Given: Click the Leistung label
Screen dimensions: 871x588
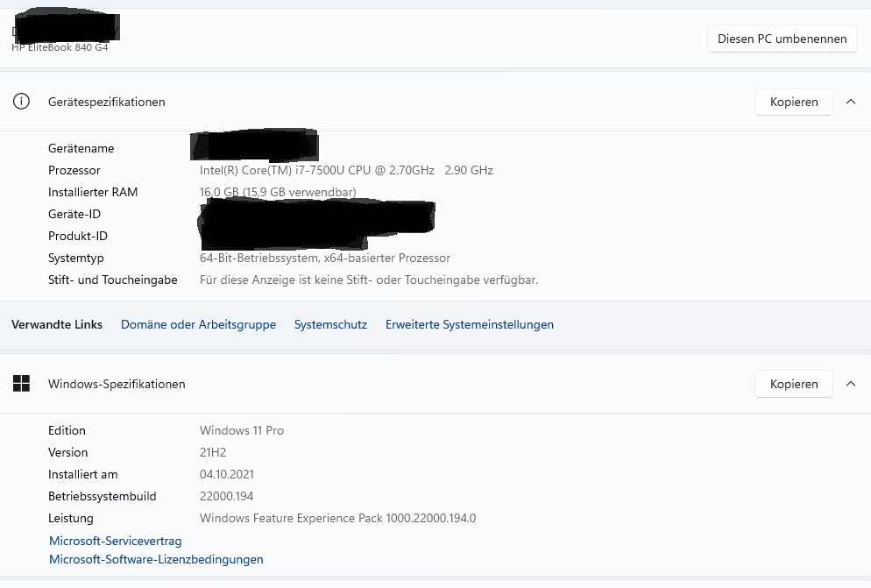Looking at the screenshot, I should point(71,519).
